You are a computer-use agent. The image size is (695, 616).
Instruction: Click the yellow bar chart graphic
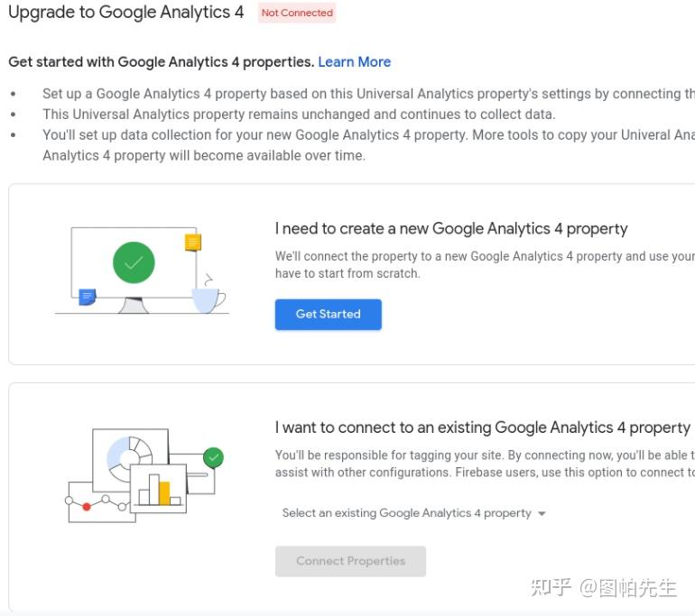[x=159, y=490]
